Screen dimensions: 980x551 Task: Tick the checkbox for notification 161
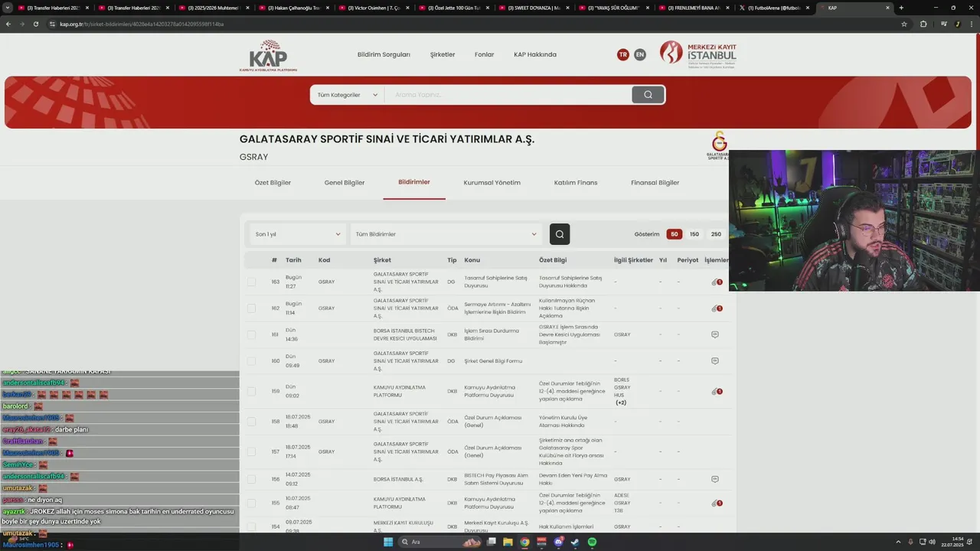[x=251, y=334]
